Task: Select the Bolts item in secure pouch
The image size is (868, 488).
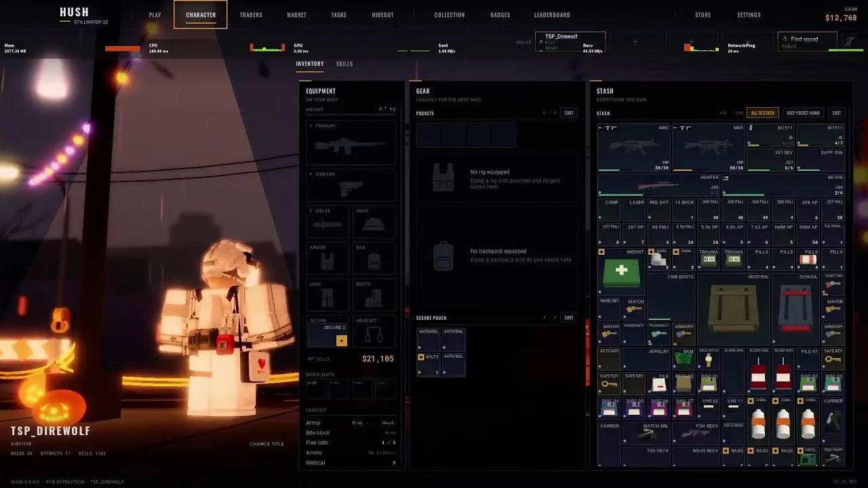Action: tap(429, 365)
